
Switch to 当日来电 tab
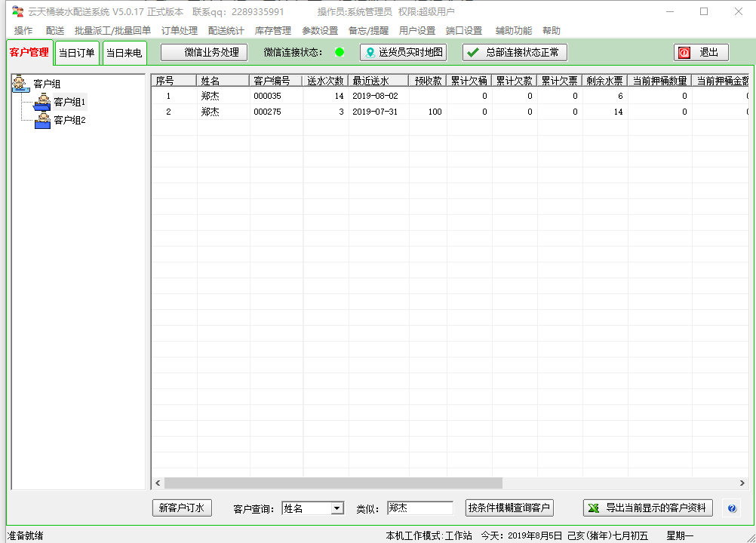124,53
